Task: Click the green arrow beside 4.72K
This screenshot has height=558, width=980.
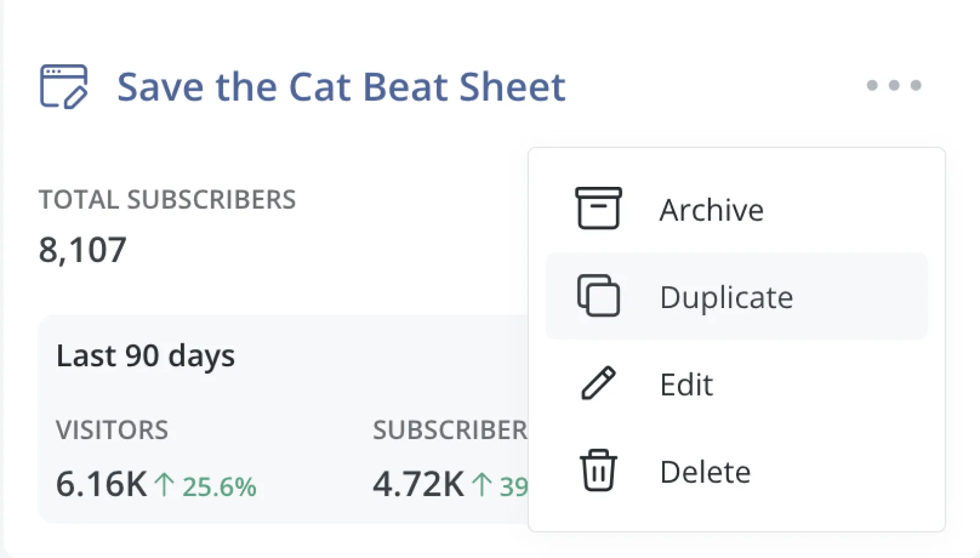Action: coord(482,484)
